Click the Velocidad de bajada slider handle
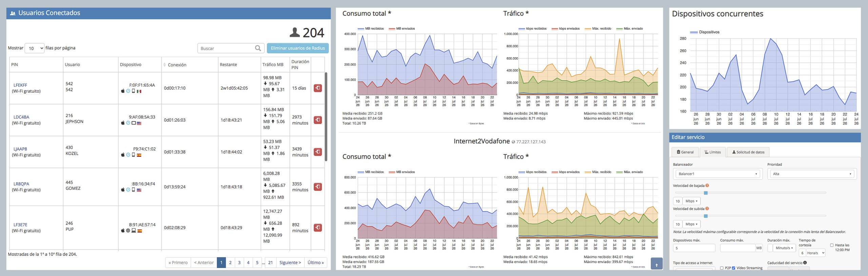Screen dimensions: 868x276 [706, 193]
